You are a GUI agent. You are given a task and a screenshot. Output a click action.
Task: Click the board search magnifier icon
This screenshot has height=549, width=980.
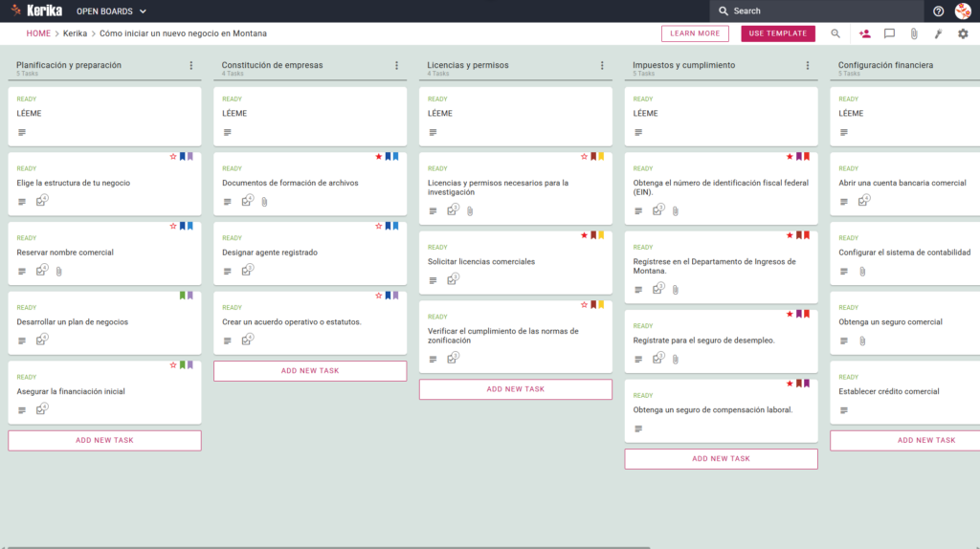coord(835,33)
